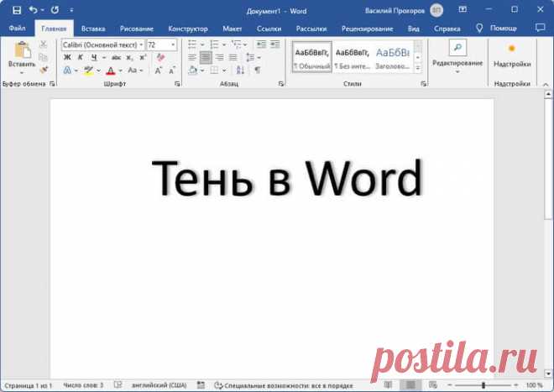This screenshot has height=392, width=554.
Task: Align text to the left
Action: pos(192,57)
